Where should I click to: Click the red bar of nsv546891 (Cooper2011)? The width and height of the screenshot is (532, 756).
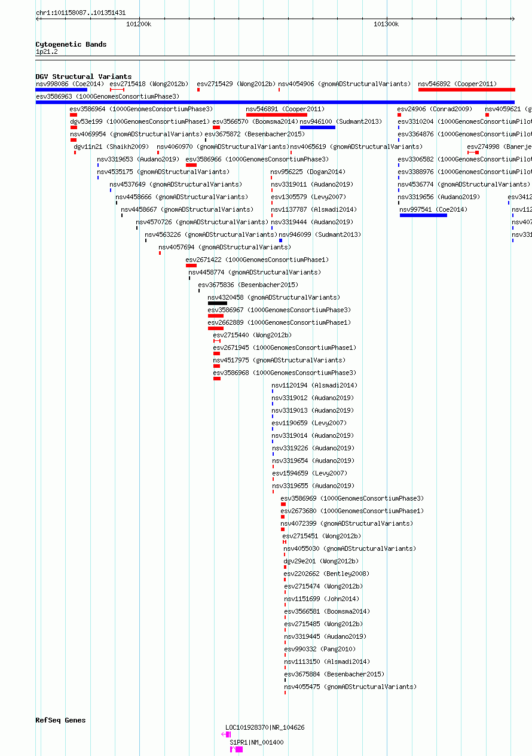277,115
